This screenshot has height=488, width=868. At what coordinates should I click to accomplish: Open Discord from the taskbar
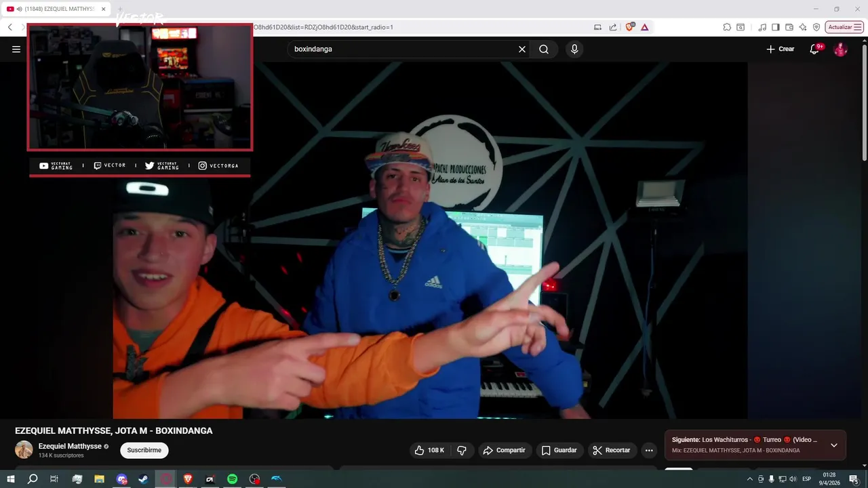tap(122, 479)
